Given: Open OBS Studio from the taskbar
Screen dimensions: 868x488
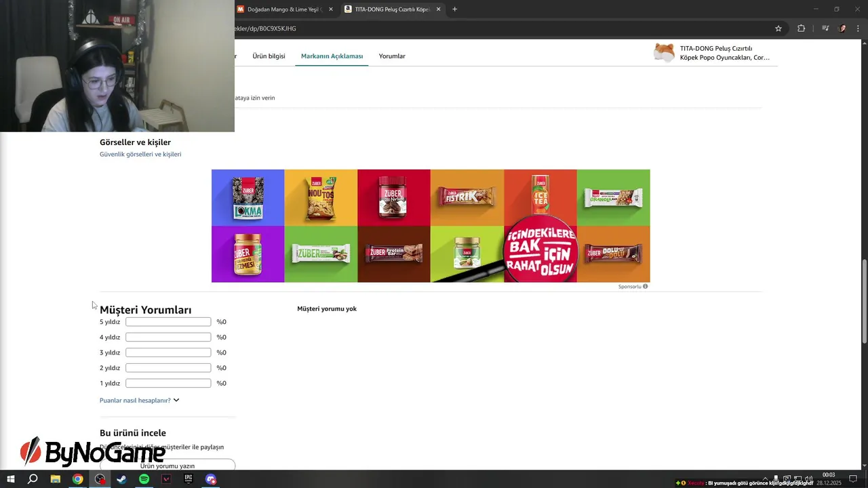Looking at the screenshot, I should click(100, 479).
